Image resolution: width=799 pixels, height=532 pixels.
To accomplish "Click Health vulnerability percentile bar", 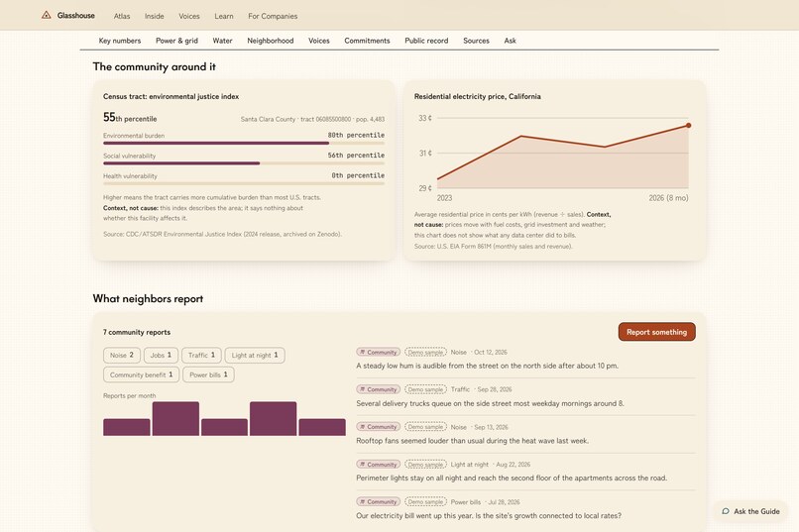I will (244, 183).
